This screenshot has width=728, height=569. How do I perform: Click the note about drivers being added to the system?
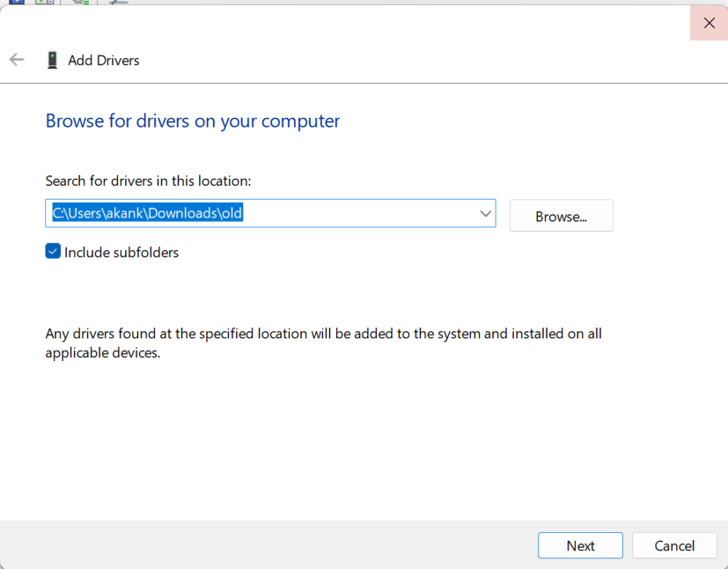(x=324, y=344)
